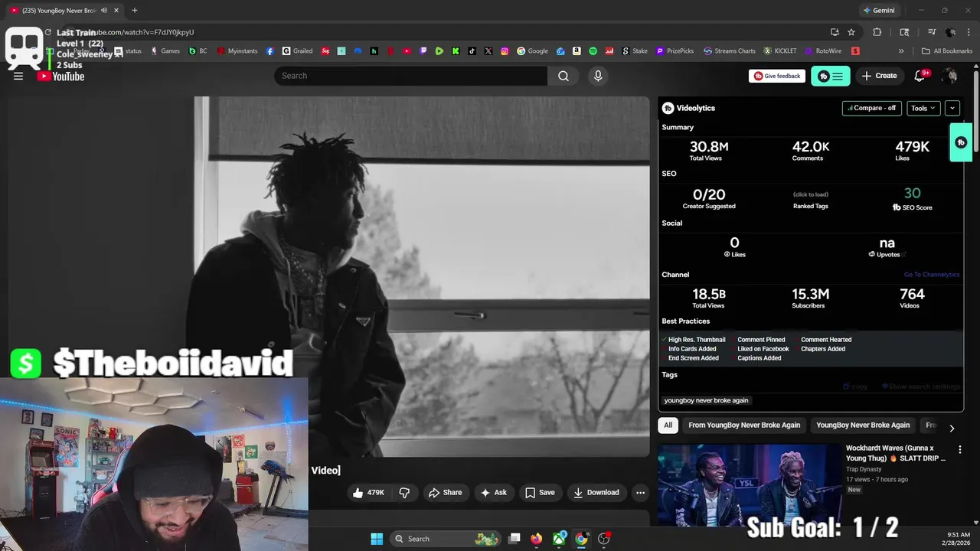Open the Videolytics Tools dropdown

(x=923, y=108)
